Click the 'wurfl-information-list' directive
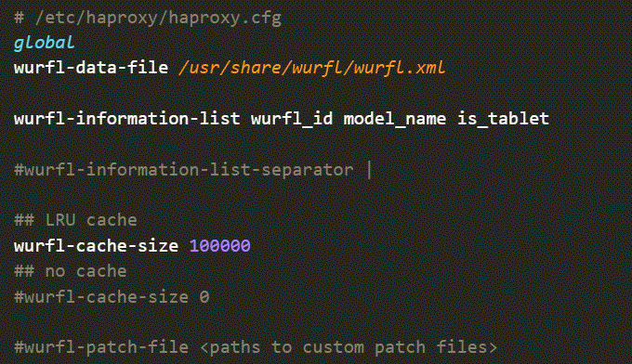This screenshot has height=364, width=632. click(x=127, y=118)
